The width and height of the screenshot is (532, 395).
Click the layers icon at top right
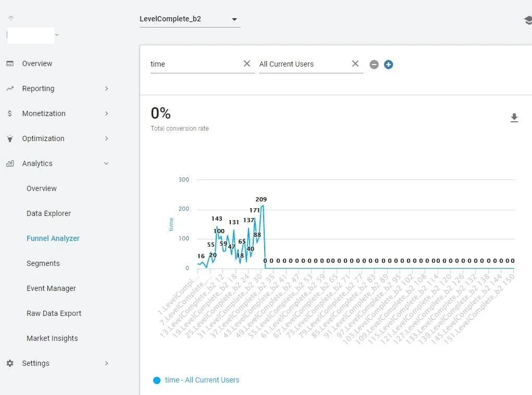pyautogui.click(x=528, y=20)
